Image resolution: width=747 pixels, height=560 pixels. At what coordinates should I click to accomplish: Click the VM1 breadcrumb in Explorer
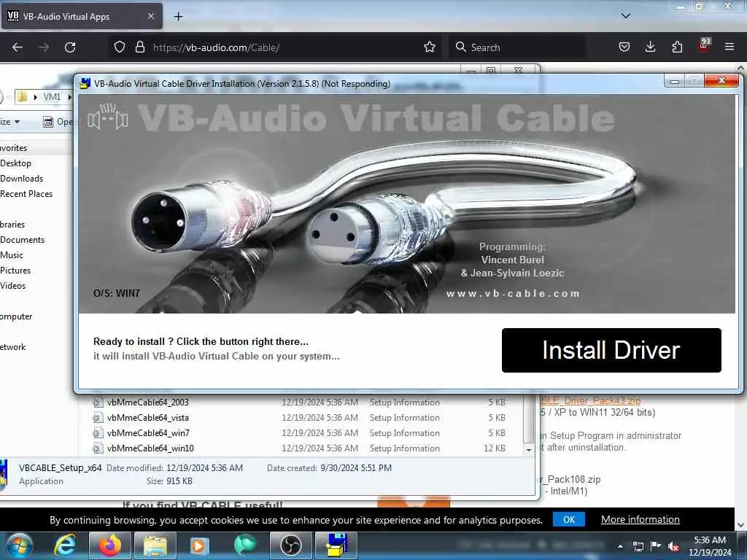(x=52, y=97)
